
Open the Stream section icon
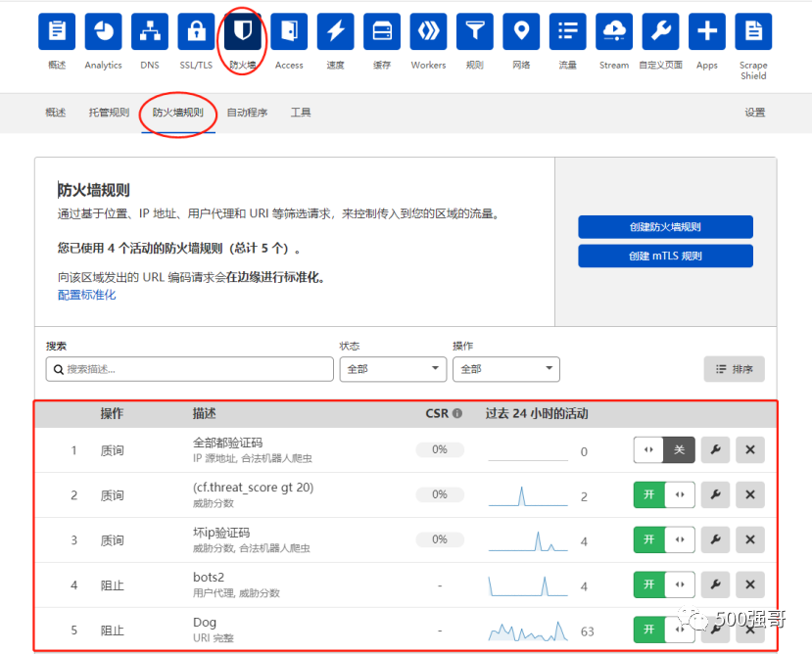pos(613,30)
